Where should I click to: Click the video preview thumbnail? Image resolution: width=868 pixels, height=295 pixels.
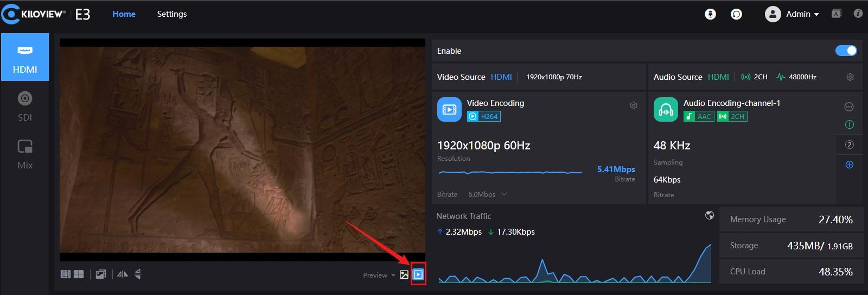click(x=242, y=150)
